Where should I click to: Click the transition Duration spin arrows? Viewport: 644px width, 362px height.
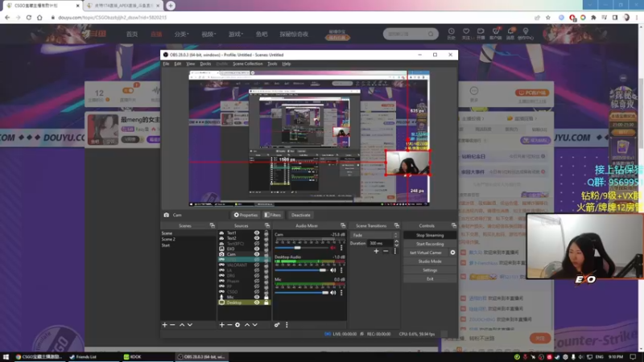396,243
